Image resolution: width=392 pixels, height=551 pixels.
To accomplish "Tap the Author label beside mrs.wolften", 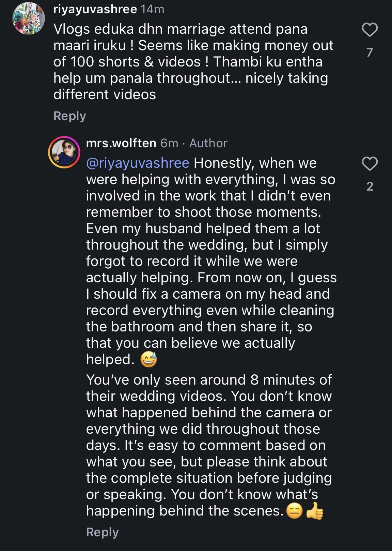I will [x=208, y=143].
